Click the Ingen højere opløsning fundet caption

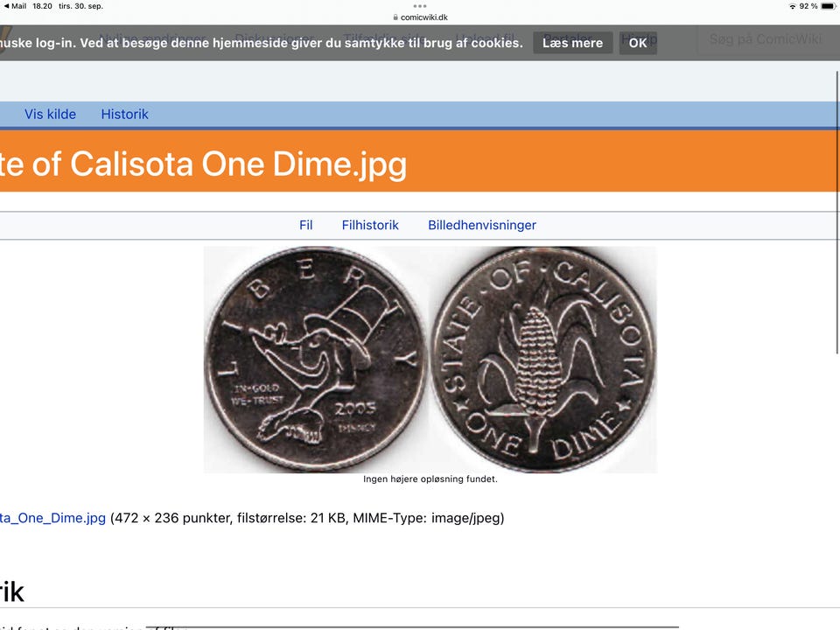(x=430, y=479)
